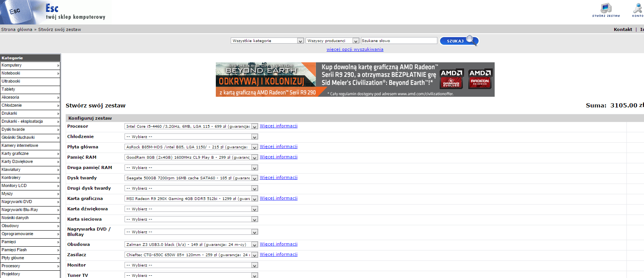Open Monitor selection dropdown
This screenshot has height=278, width=644.
point(191,265)
